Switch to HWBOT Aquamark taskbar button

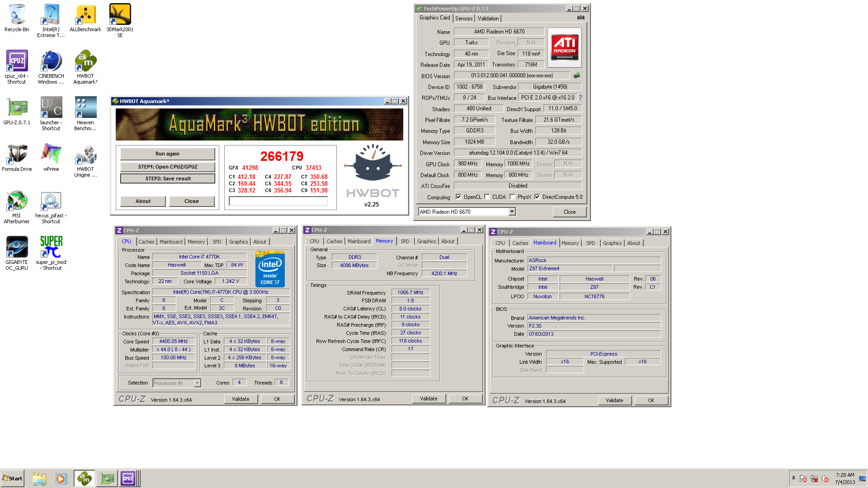click(x=84, y=479)
